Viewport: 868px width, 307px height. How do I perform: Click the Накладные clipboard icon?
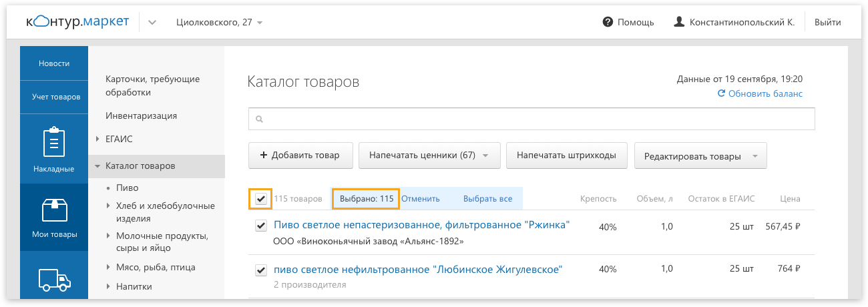54,143
